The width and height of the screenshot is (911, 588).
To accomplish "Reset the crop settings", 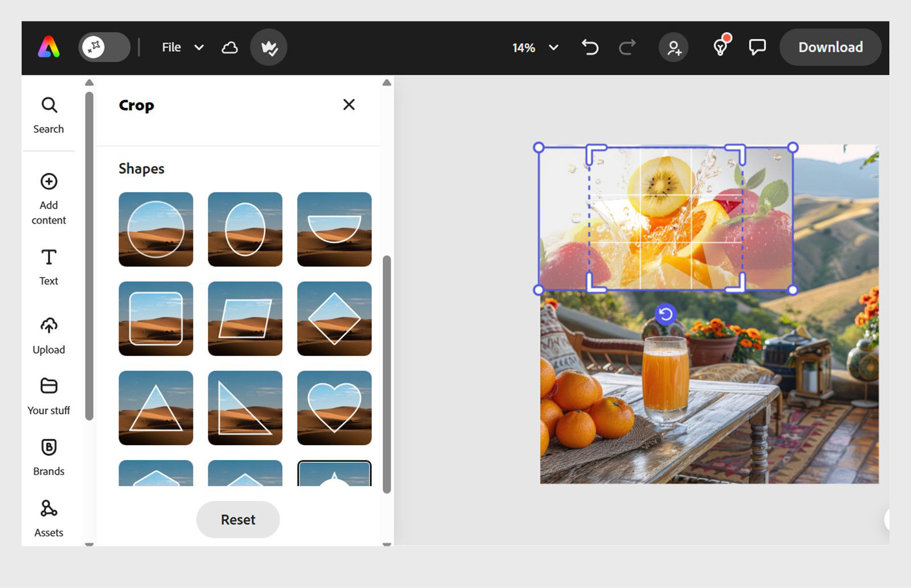I will (x=237, y=519).
